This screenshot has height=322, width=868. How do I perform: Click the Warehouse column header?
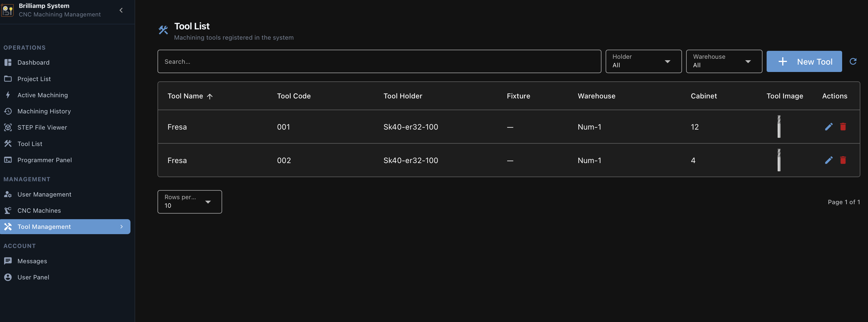596,96
